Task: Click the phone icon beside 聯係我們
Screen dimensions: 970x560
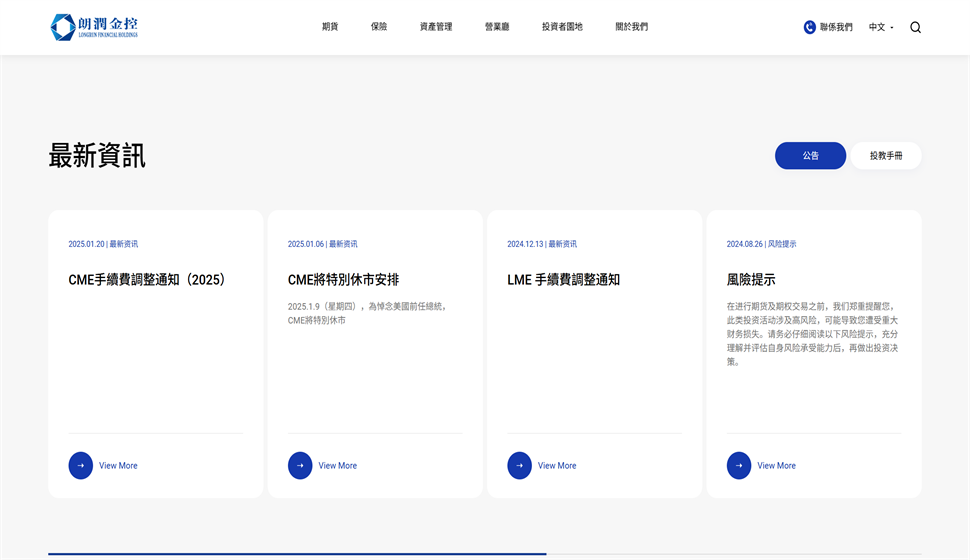Action: (x=809, y=27)
